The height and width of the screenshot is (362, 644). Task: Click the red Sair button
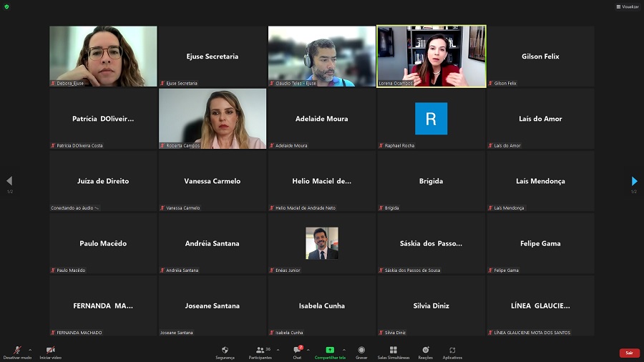click(629, 353)
